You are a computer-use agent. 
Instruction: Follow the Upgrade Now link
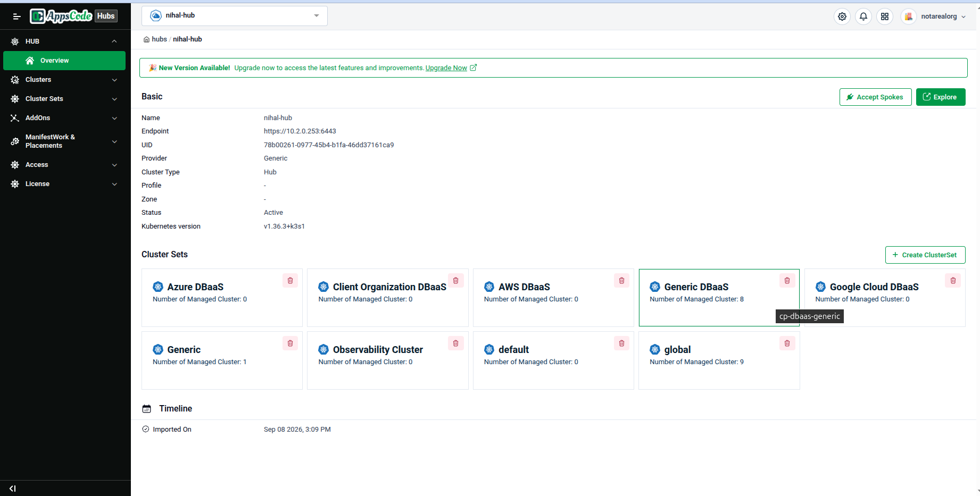point(446,68)
